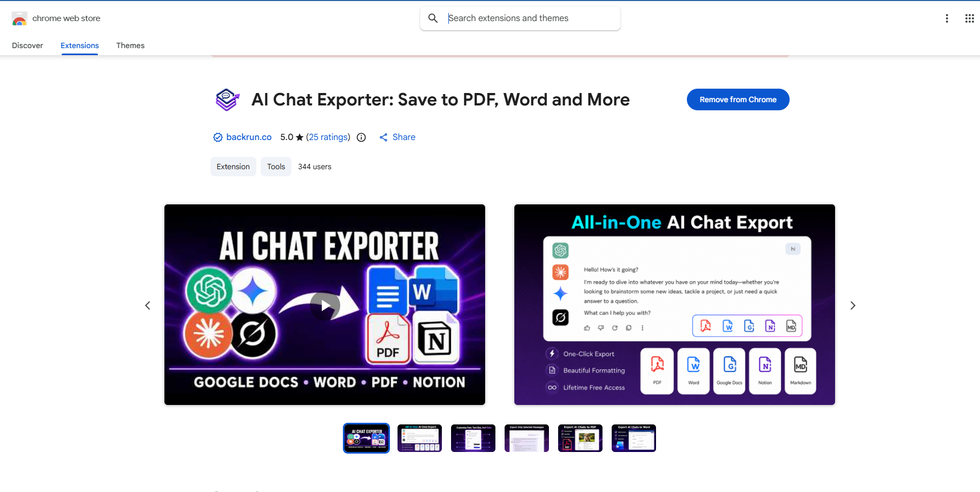The image size is (980, 492).
Task: Click Remove from Chrome button
Action: pyautogui.click(x=738, y=99)
